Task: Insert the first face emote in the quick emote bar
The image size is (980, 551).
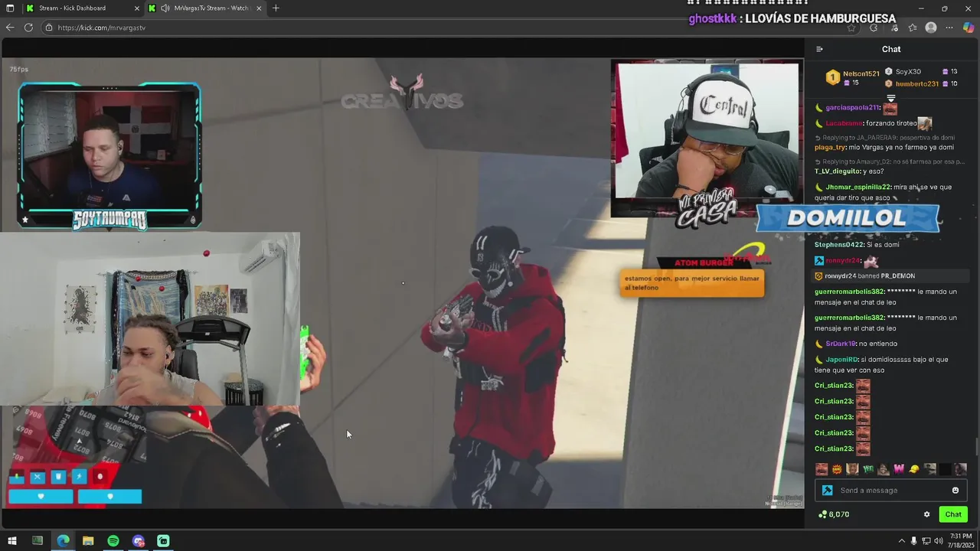Action: pos(822,469)
